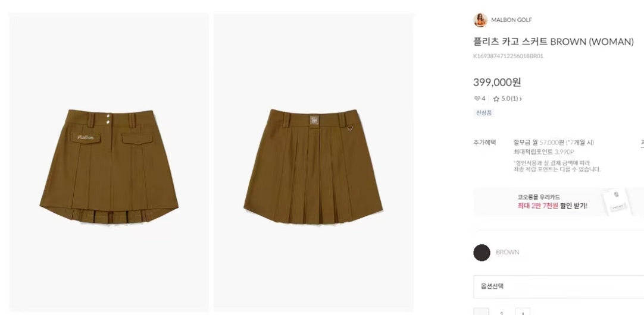Click the 399,000원 price text
This screenshot has height=315, width=644.
click(497, 82)
